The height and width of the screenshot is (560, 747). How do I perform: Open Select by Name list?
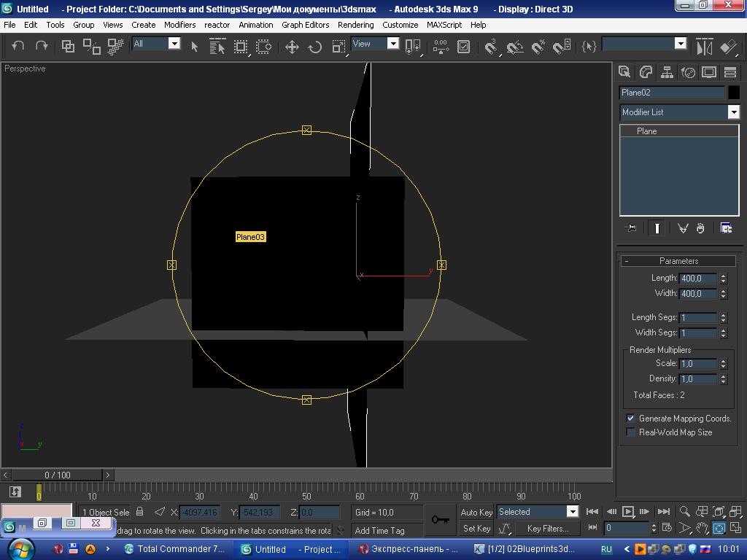217,47
